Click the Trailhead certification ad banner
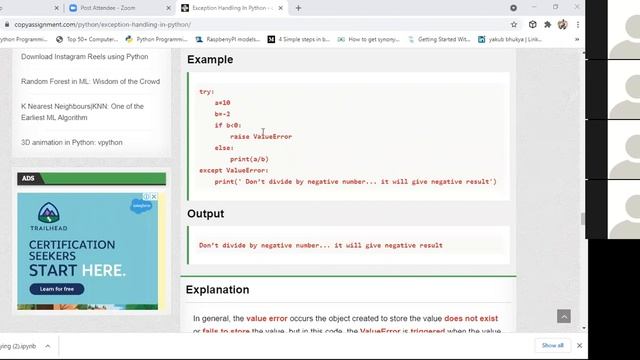The image size is (640, 360). [x=87, y=251]
